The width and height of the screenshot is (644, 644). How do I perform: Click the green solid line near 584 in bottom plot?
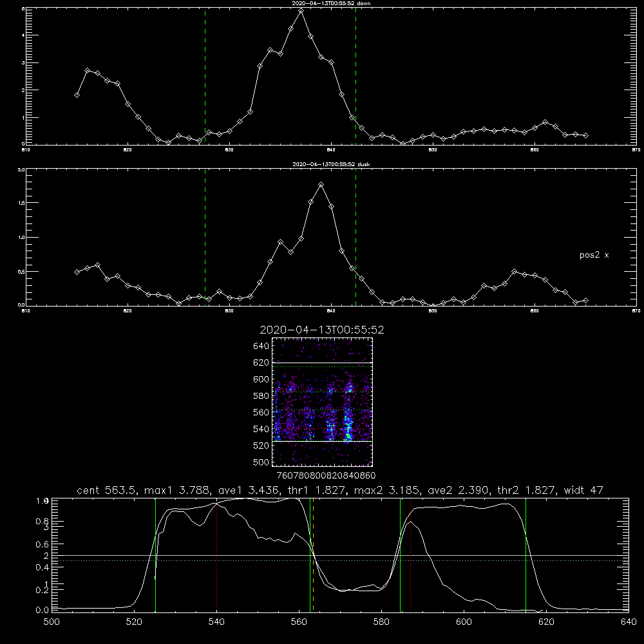click(x=400, y=554)
